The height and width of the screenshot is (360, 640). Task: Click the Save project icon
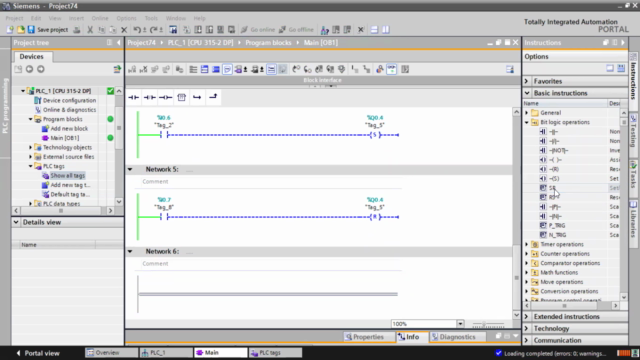pyautogui.click(x=31, y=30)
